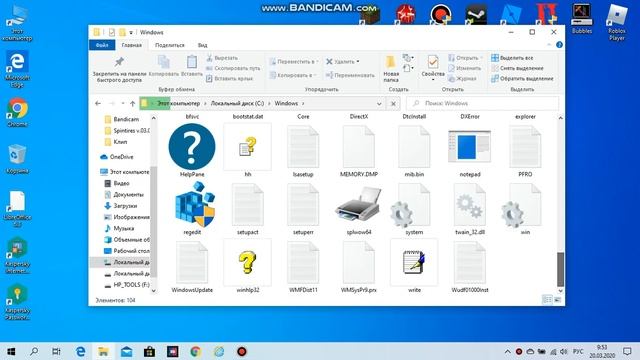Select the WMSysPr9.prx file
640x360 pixels.
click(358, 262)
